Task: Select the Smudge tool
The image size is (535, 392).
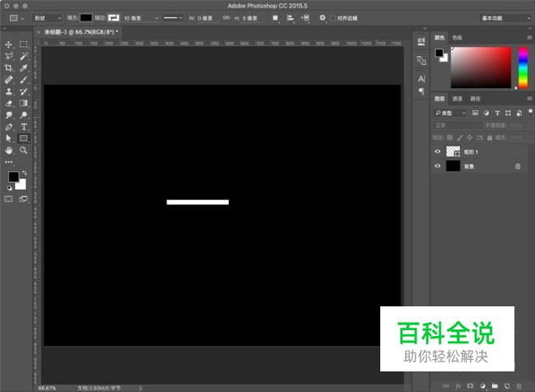Action: pos(8,115)
